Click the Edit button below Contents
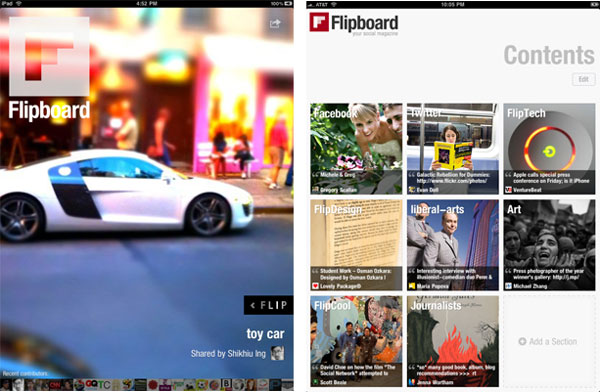The height and width of the screenshot is (392, 600). coord(584,79)
